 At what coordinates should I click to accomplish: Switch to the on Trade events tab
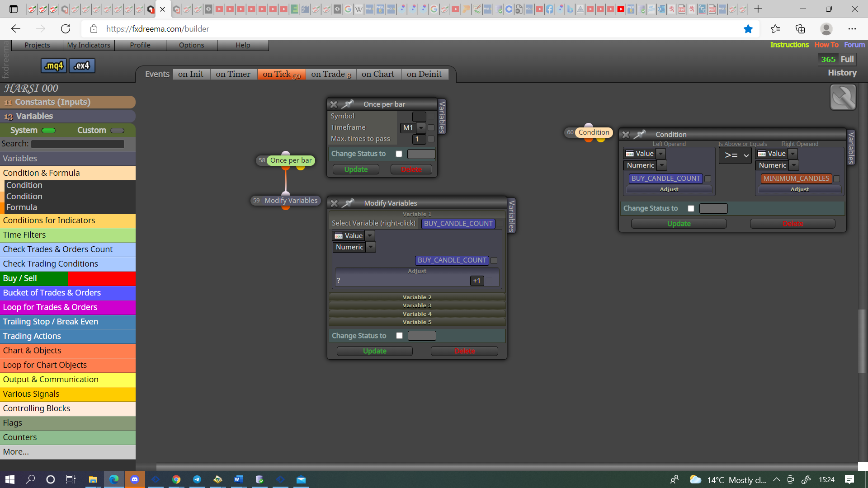[331, 74]
